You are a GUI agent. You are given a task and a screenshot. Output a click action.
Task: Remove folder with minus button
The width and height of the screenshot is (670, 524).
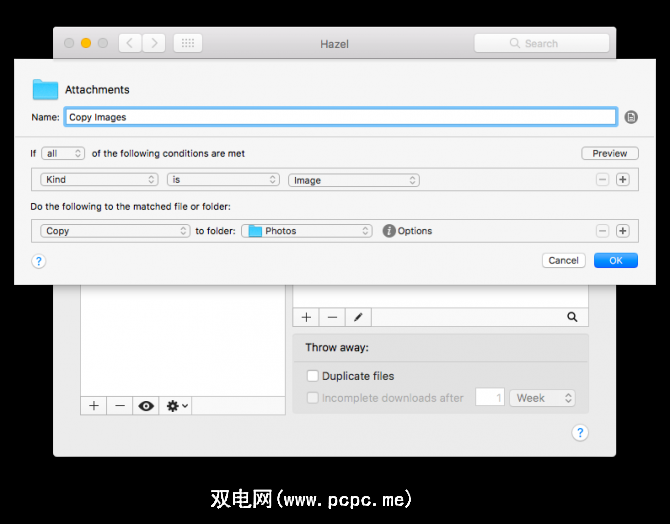coord(120,406)
